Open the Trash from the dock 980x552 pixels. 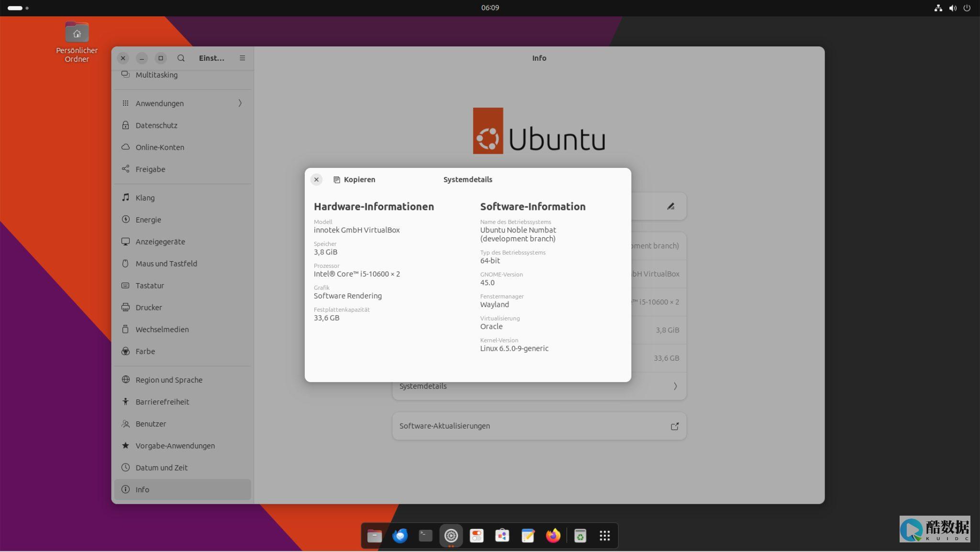pyautogui.click(x=580, y=536)
